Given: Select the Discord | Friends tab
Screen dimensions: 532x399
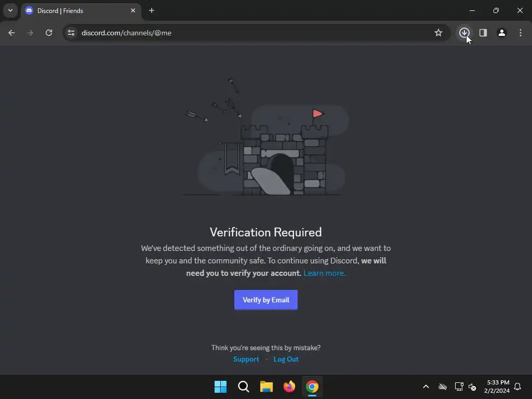Looking at the screenshot, I should pyautogui.click(x=81, y=11).
